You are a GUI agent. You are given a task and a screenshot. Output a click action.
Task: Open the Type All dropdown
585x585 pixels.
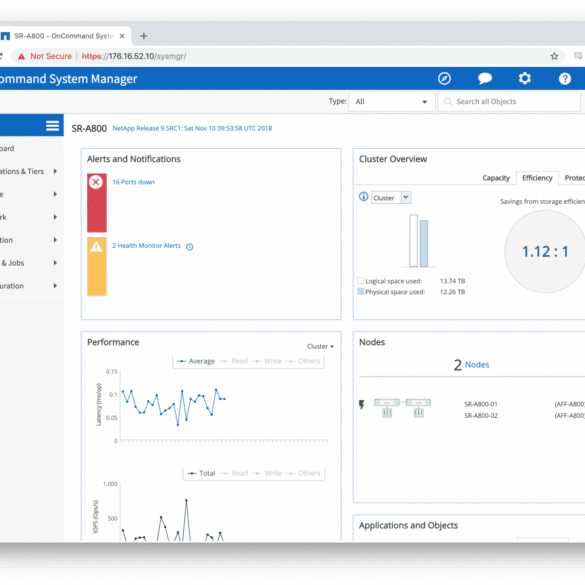pyautogui.click(x=392, y=101)
